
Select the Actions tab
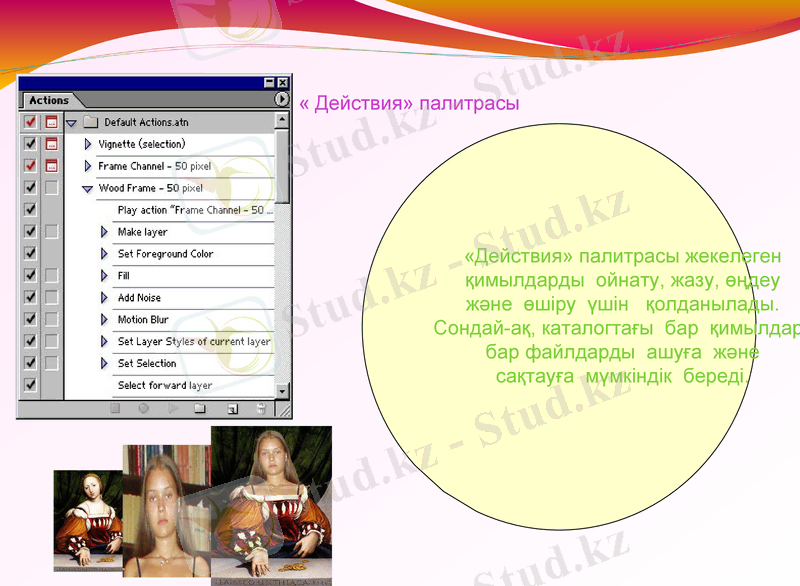coord(48,99)
